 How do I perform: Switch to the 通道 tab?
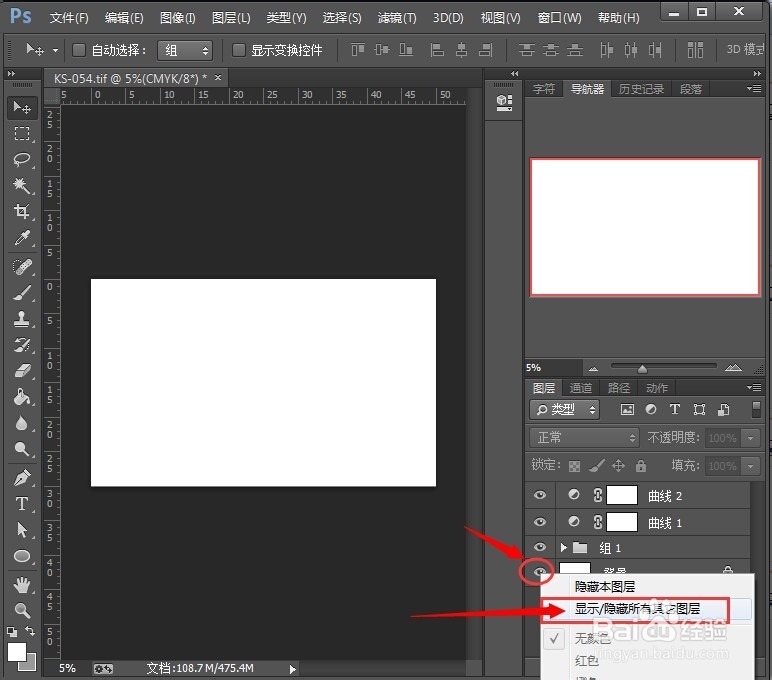click(580, 388)
